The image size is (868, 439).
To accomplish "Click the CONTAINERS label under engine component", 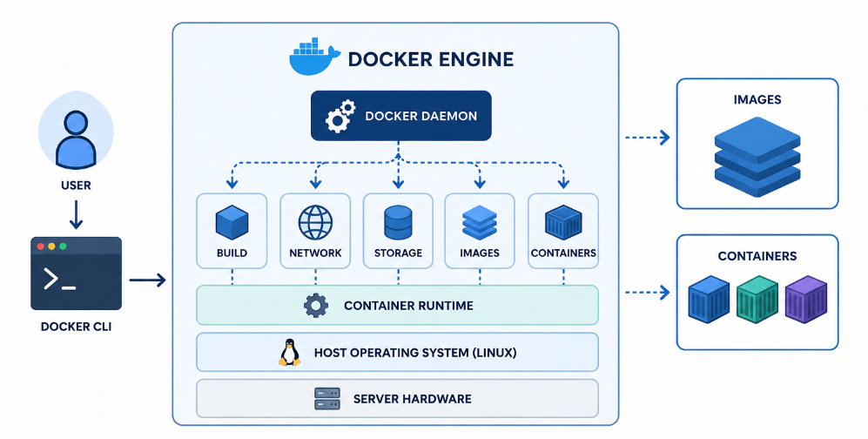I will click(563, 253).
